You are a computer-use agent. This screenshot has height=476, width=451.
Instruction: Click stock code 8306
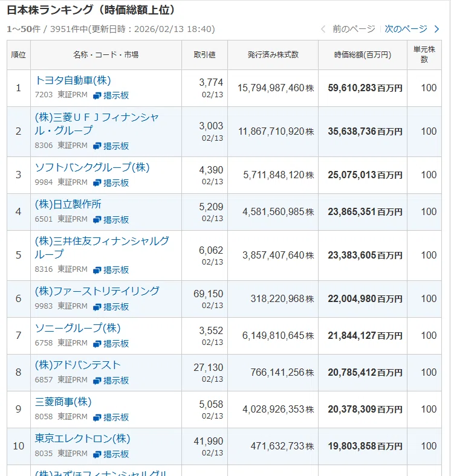tap(44, 146)
